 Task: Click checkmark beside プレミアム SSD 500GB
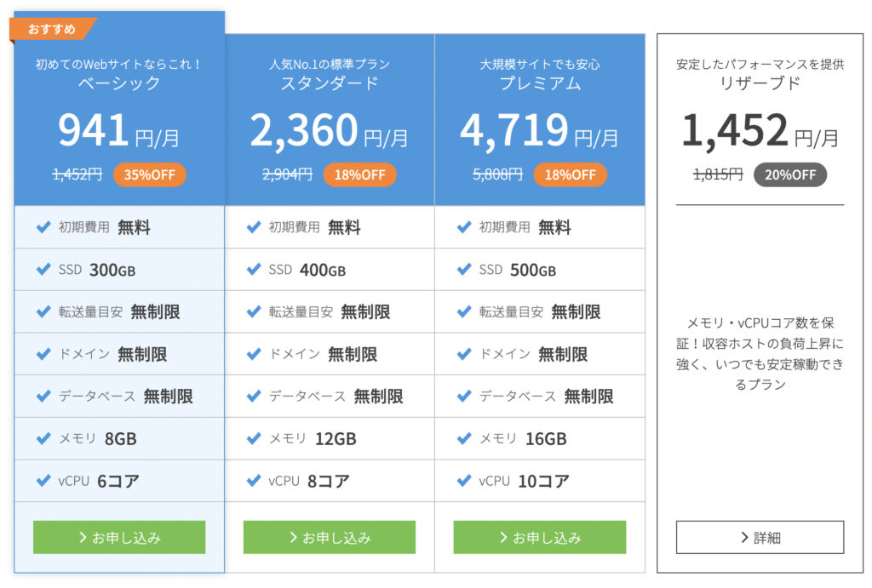click(464, 270)
